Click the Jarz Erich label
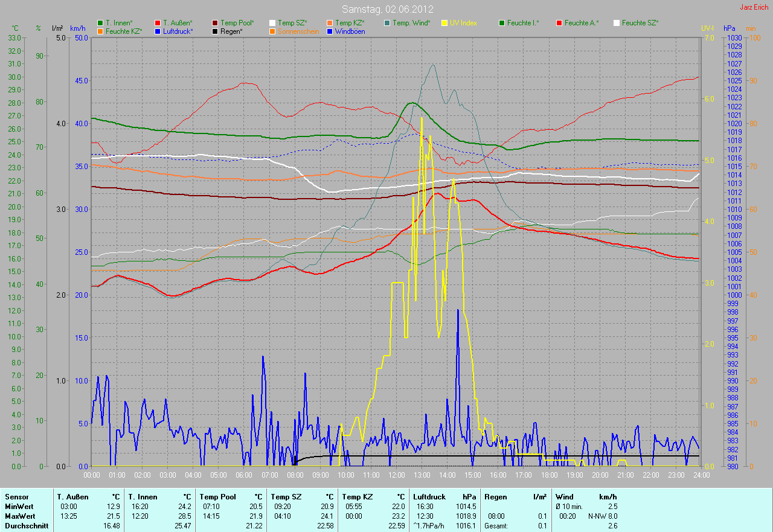 pos(753,7)
